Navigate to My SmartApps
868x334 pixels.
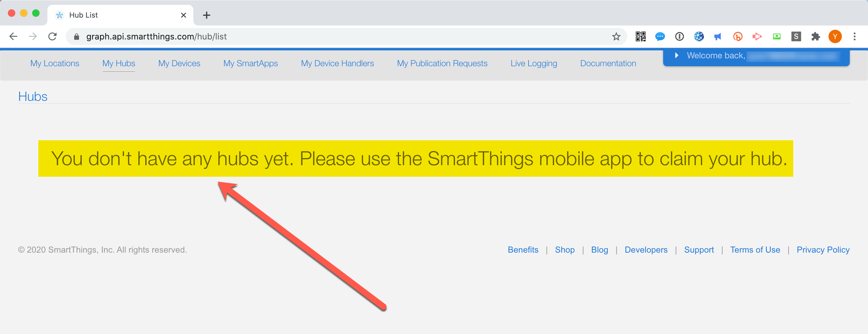click(250, 63)
